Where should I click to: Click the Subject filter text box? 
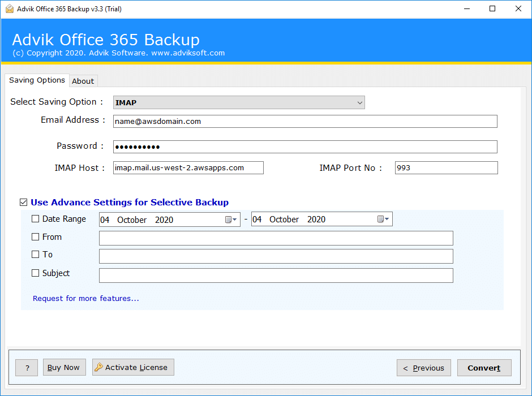coord(276,276)
